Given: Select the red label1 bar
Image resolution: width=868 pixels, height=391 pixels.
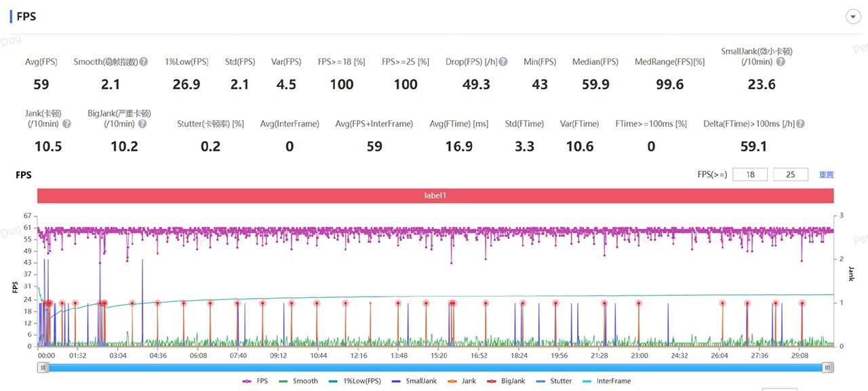Looking at the screenshot, I should click(x=435, y=195).
